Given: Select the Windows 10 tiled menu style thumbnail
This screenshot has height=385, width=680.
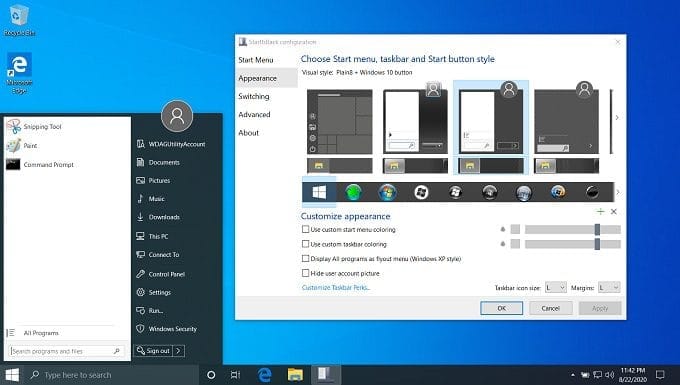Looking at the screenshot, I should point(340,131).
